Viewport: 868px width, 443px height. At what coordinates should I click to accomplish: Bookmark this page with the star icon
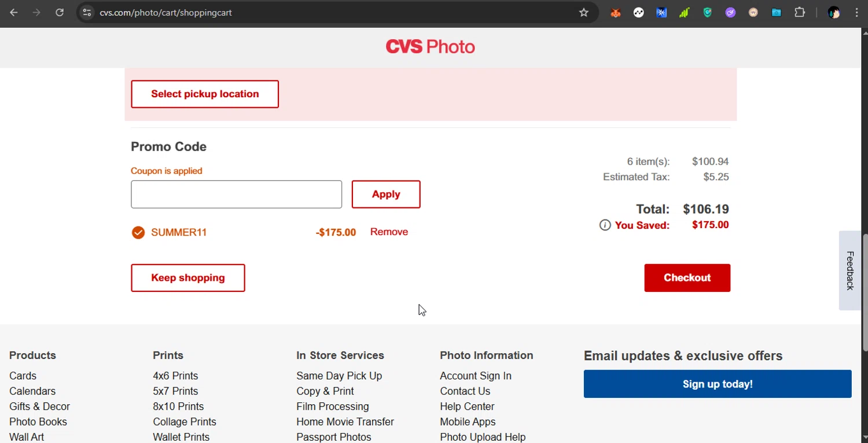[x=584, y=12]
